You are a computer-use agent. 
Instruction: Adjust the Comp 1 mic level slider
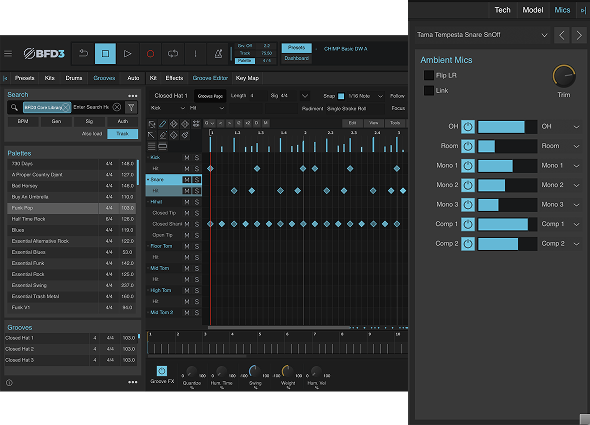click(x=507, y=224)
